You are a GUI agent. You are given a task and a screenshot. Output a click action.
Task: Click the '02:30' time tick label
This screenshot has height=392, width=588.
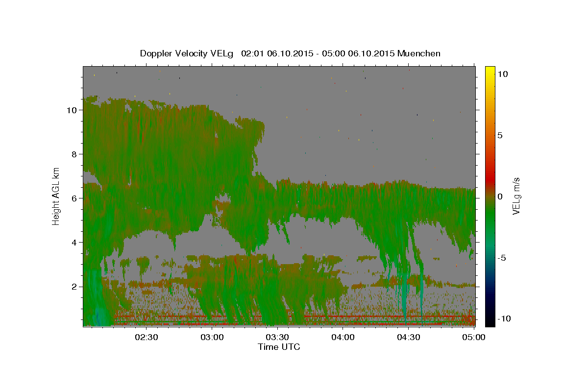coord(147,337)
